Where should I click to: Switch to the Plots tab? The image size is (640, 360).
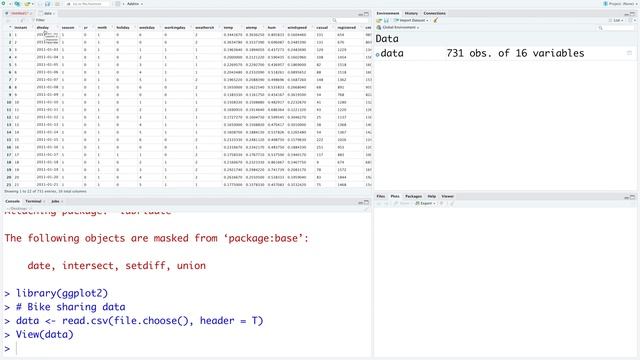point(395,196)
